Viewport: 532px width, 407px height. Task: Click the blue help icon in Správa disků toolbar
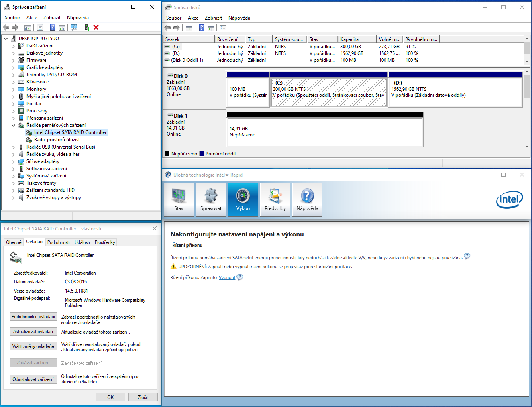click(201, 28)
